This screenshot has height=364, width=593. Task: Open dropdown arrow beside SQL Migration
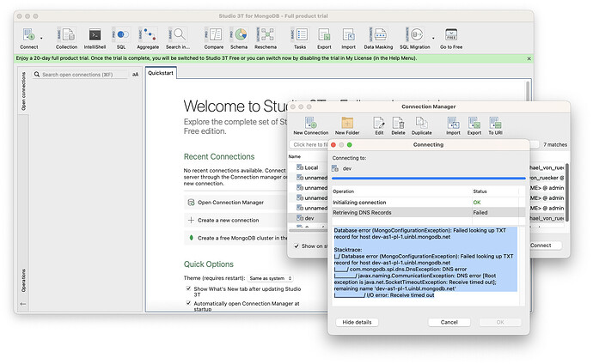click(x=432, y=36)
